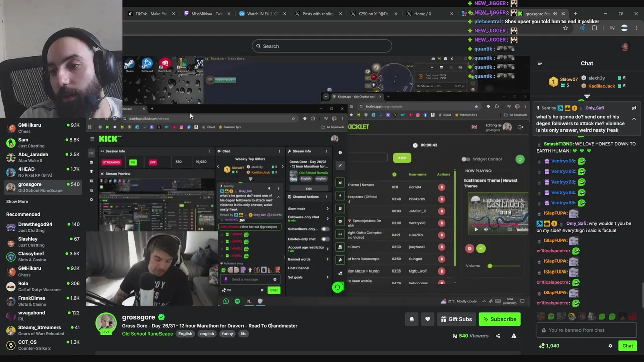
Task: Click the UK flag language icon in Kicklet
Action: tap(474, 127)
